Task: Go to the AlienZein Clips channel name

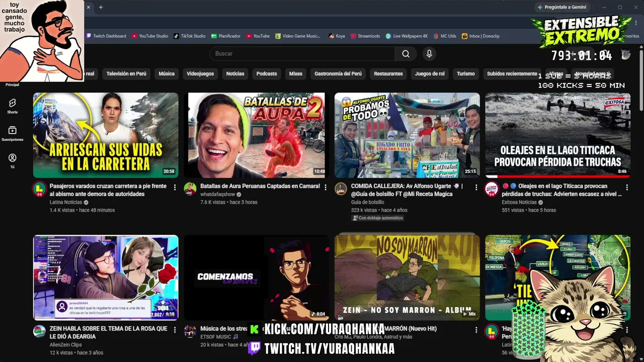Action: [x=66, y=344]
